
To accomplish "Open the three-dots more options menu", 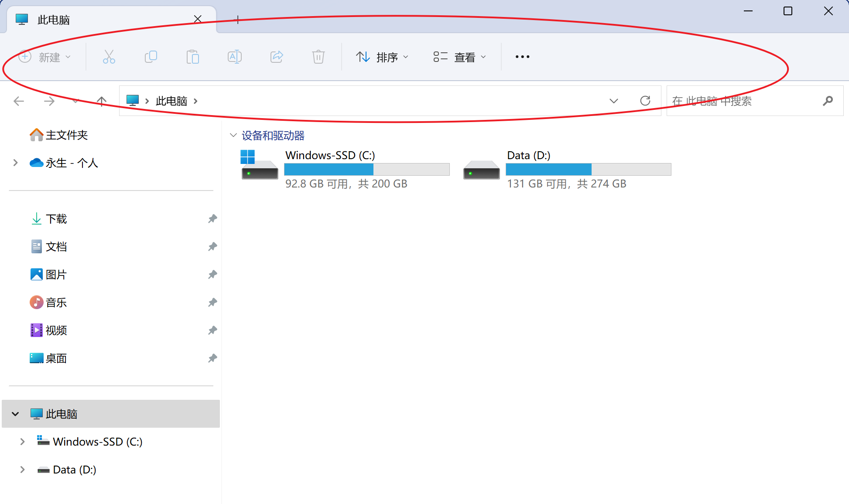I will tap(522, 57).
